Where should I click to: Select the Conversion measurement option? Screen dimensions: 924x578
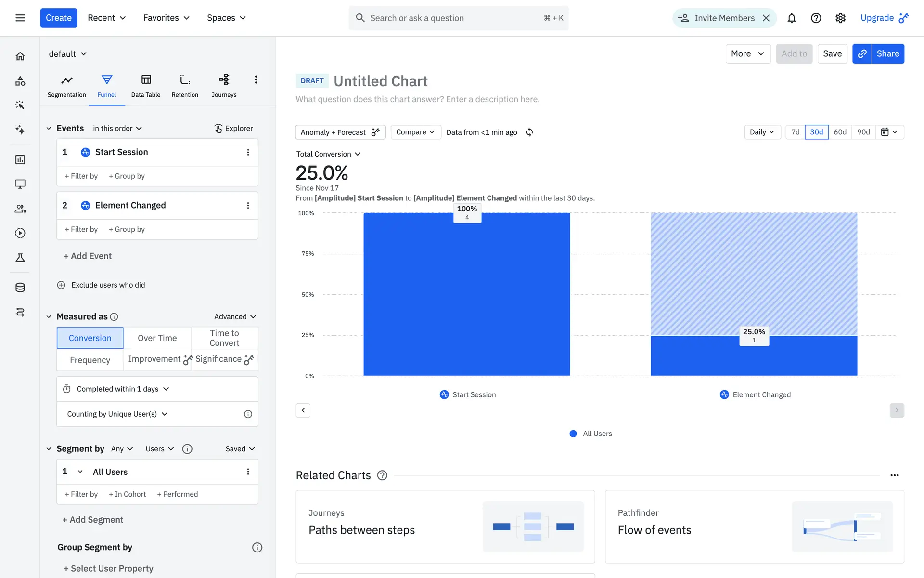click(x=90, y=338)
